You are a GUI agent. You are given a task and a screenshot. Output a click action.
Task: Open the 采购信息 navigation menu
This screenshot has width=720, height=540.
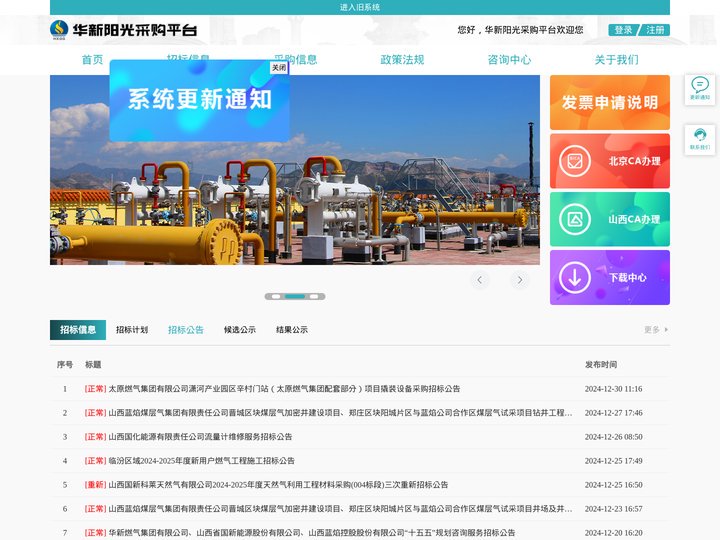pos(295,60)
